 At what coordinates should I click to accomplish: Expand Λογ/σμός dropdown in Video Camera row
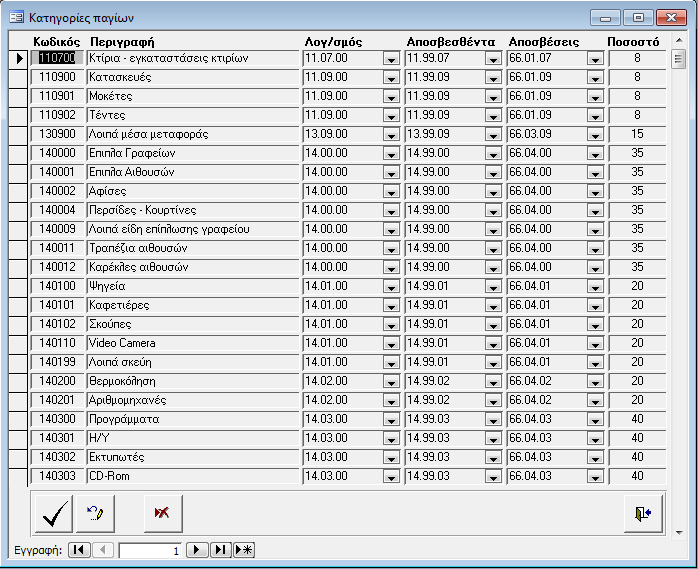(390, 344)
